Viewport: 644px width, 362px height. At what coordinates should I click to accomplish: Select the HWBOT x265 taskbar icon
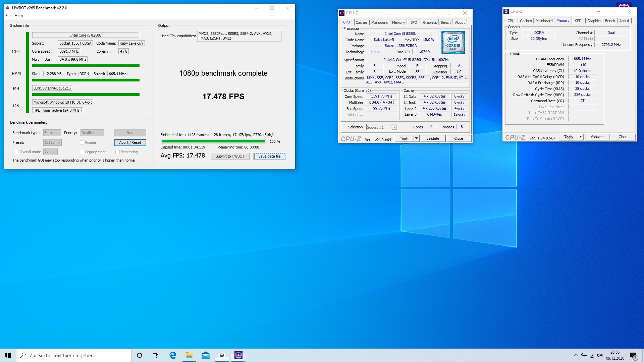(x=222, y=355)
